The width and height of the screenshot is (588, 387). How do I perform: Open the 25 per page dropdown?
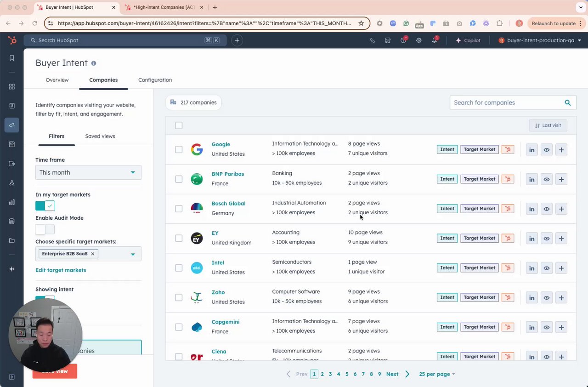point(437,374)
